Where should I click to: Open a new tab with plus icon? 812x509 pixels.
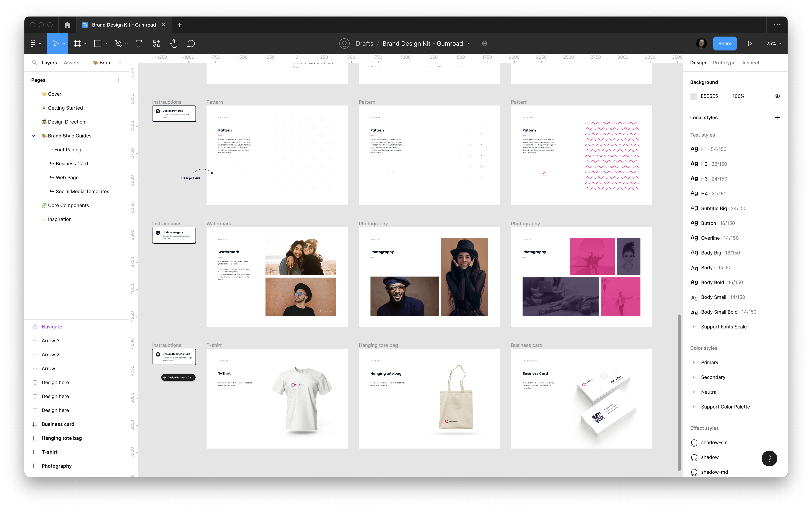(x=179, y=25)
